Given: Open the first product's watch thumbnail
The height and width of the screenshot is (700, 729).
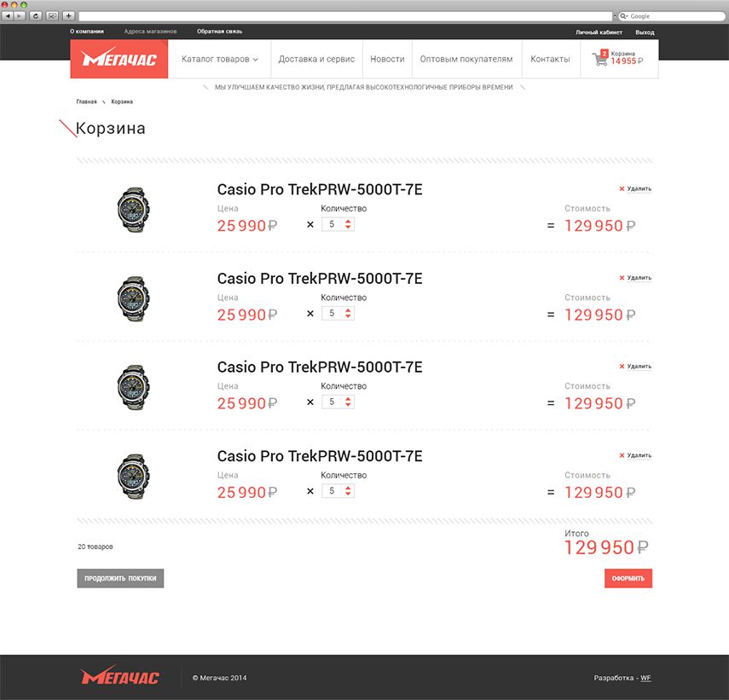Looking at the screenshot, I should click(x=133, y=210).
